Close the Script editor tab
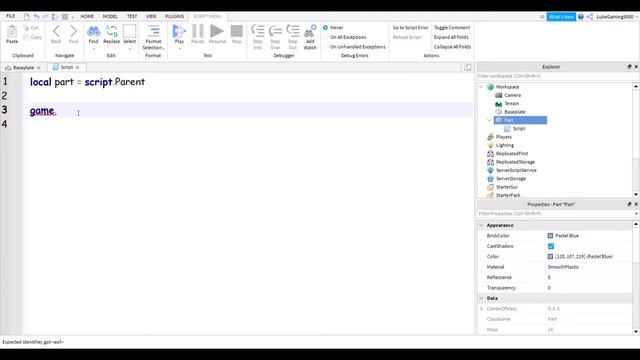This screenshot has width=640, height=360. point(78,67)
